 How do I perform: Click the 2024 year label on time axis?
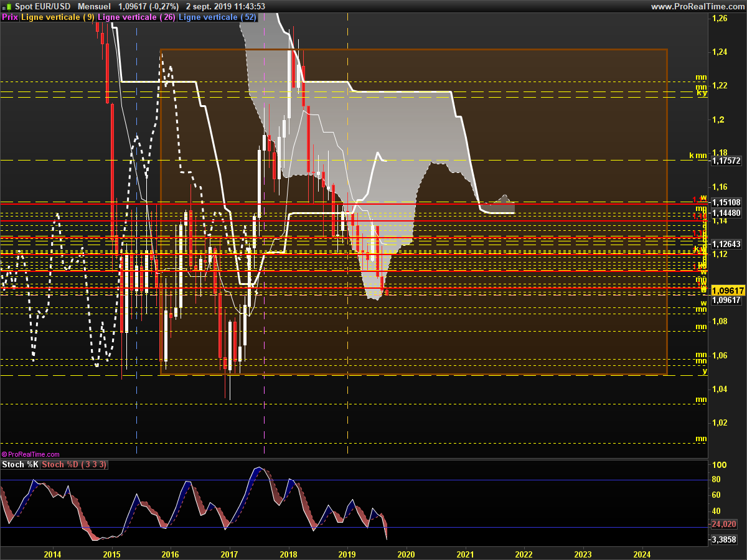[x=642, y=554]
